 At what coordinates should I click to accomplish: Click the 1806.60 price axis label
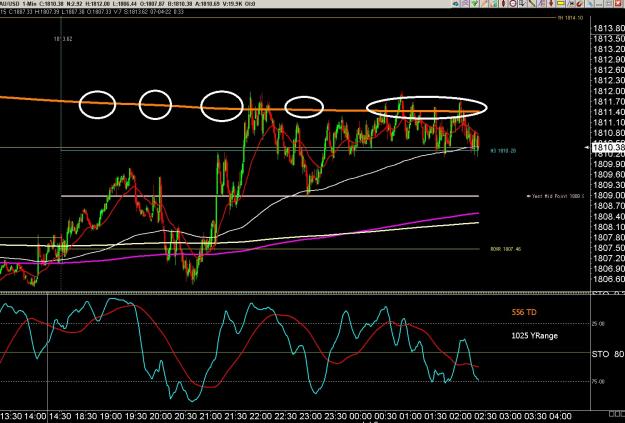(x=609, y=279)
